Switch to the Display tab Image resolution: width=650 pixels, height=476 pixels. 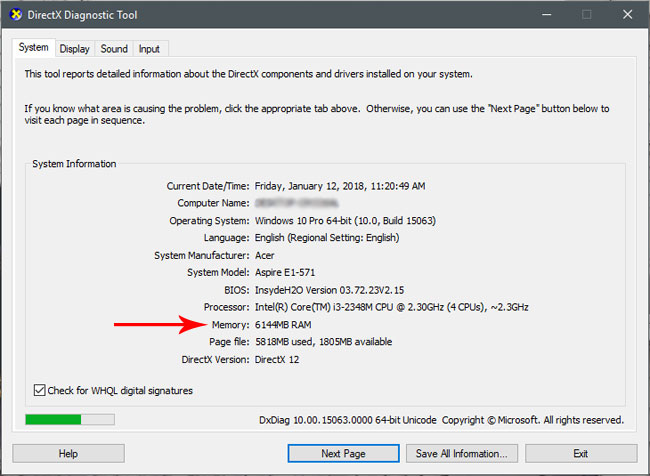click(75, 49)
